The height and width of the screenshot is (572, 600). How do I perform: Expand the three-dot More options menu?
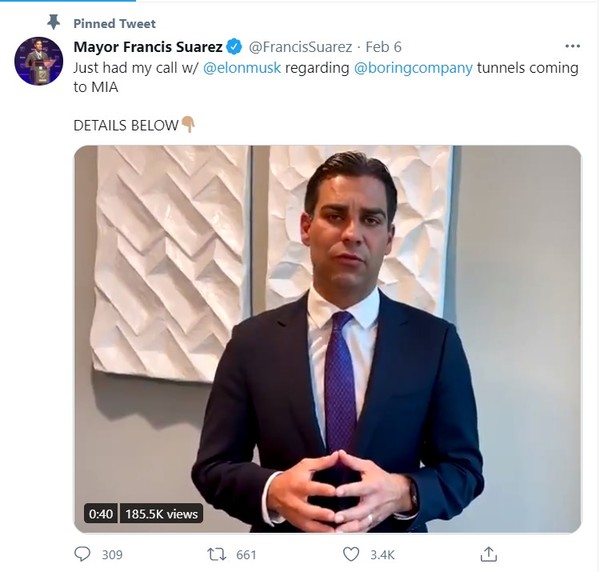click(572, 46)
